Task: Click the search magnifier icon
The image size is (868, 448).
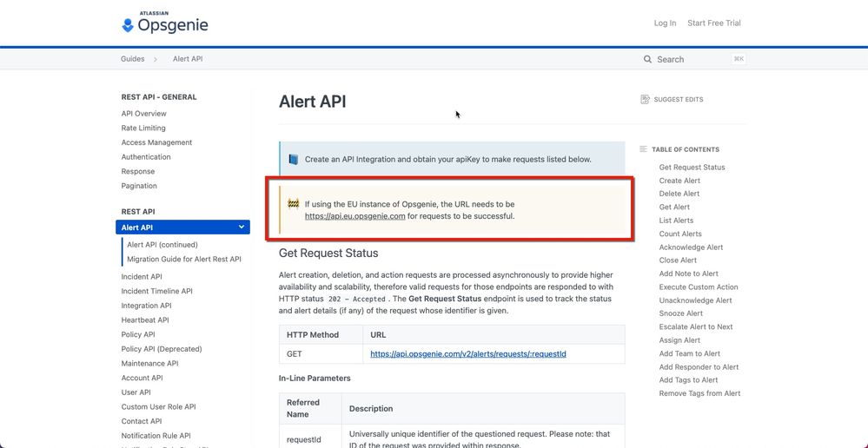Action: (647, 59)
